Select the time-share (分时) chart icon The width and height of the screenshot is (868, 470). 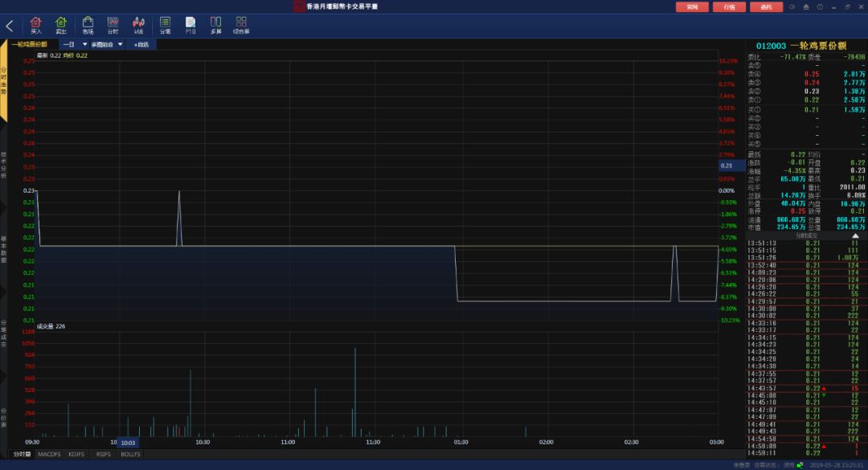113,26
